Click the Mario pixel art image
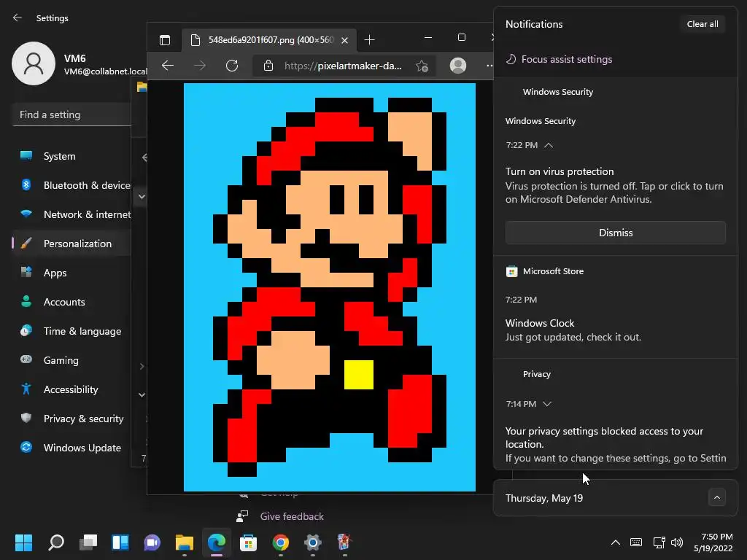The width and height of the screenshot is (747, 560). pos(330,287)
